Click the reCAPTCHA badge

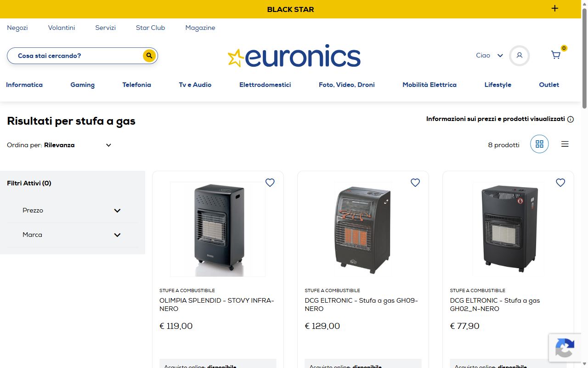(x=565, y=348)
